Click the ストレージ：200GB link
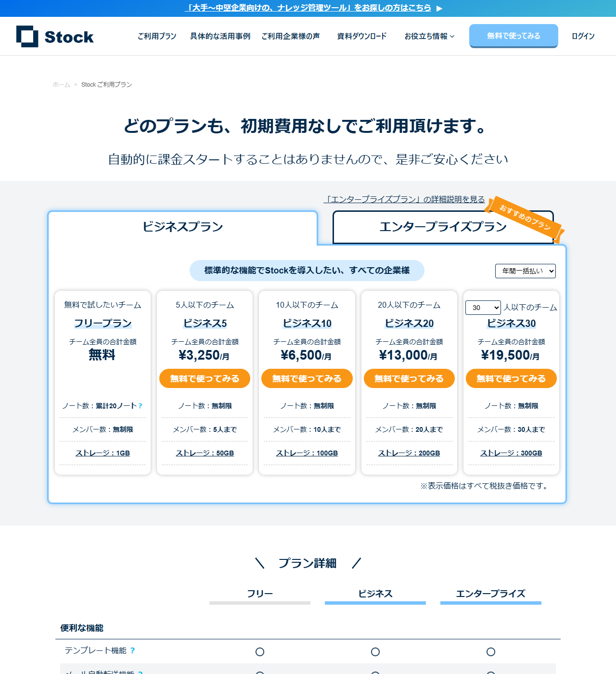The height and width of the screenshot is (674, 616). pyautogui.click(x=409, y=453)
